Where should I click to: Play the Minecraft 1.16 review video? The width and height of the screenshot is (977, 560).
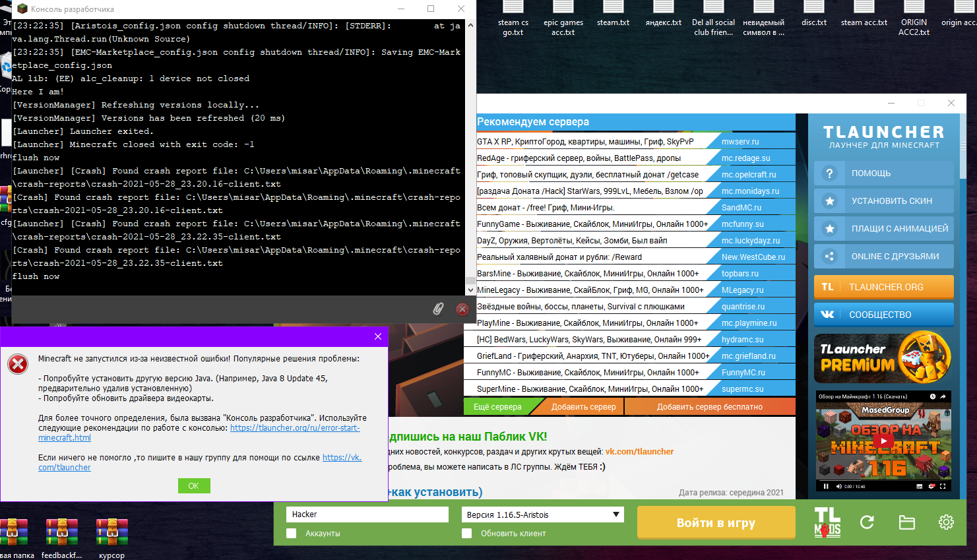click(883, 441)
